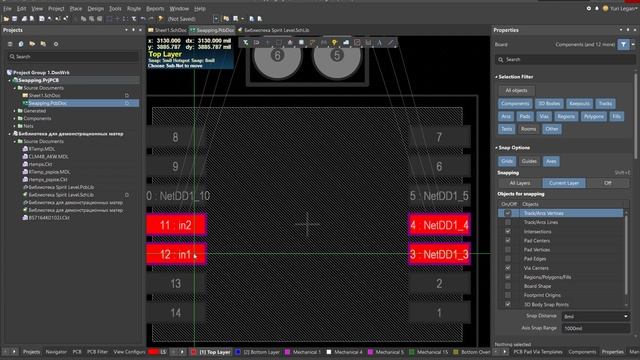The height and width of the screenshot is (360, 640).
Task: Click the chart icon in active bar
Action: tap(368, 42)
